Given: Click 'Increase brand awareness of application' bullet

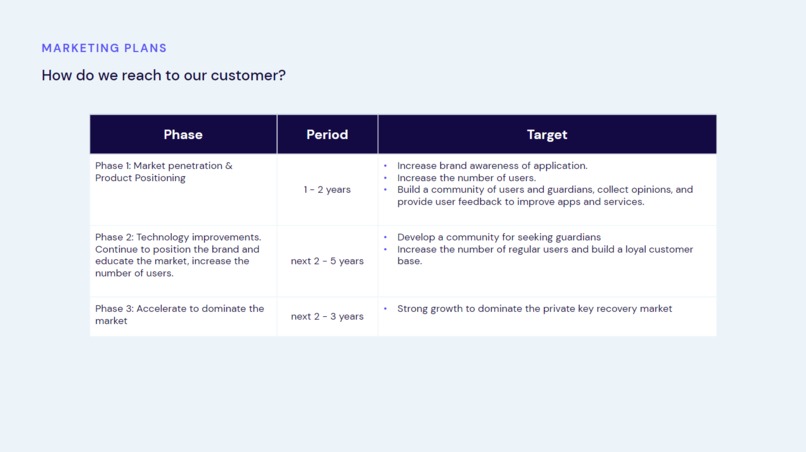Looking at the screenshot, I should pyautogui.click(x=492, y=166).
